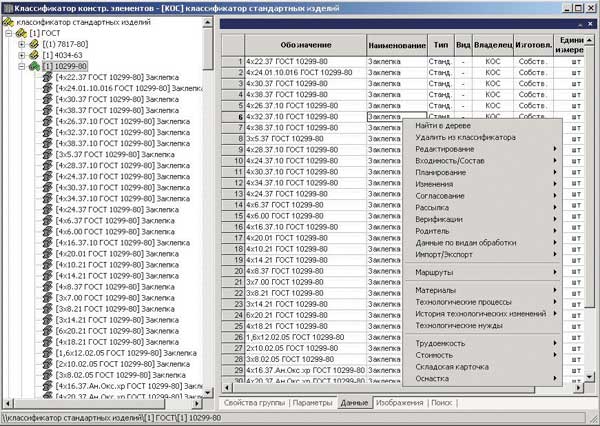Switch to Данные tab
Image resolution: width=600 pixels, height=426 pixels.
pos(354,403)
